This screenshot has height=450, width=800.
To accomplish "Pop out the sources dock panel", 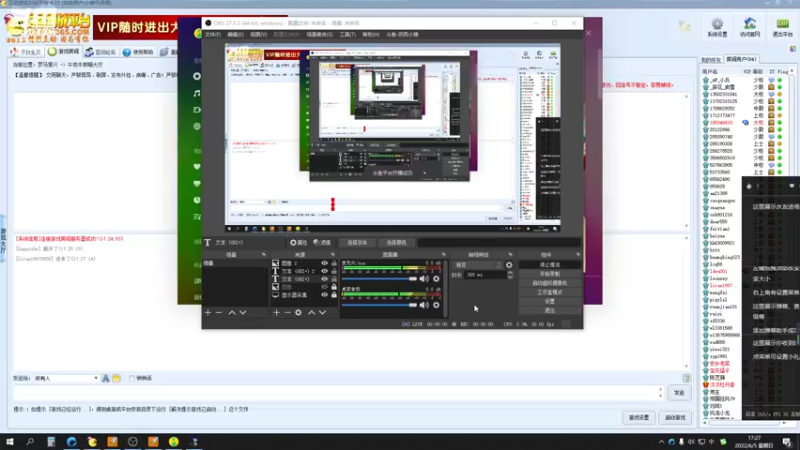I will (x=333, y=254).
